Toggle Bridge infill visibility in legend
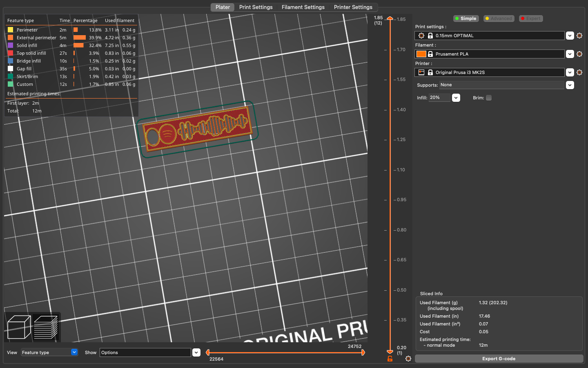The width and height of the screenshot is (588, 368). [x=11, y=61]
